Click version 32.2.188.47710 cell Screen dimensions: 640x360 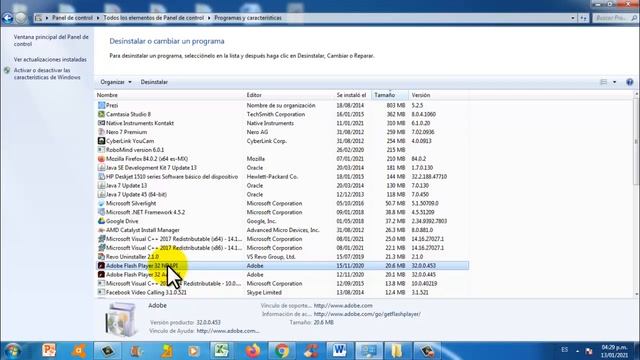click(429, 177)
